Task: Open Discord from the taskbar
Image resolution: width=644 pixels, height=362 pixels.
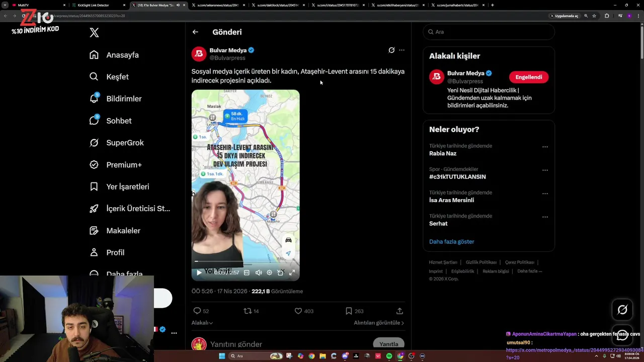Action: pos(345,356)
